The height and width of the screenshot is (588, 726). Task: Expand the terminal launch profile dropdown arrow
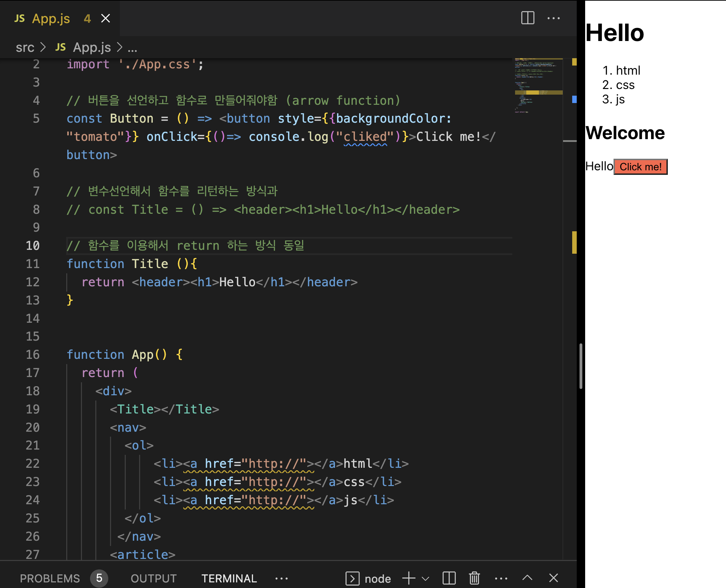tap(425, 579)
